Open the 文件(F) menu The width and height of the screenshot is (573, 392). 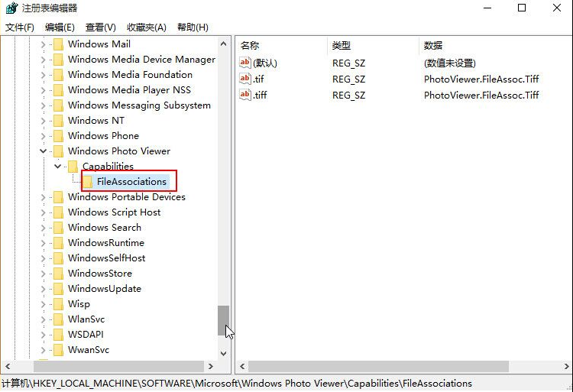coord(20,28)
